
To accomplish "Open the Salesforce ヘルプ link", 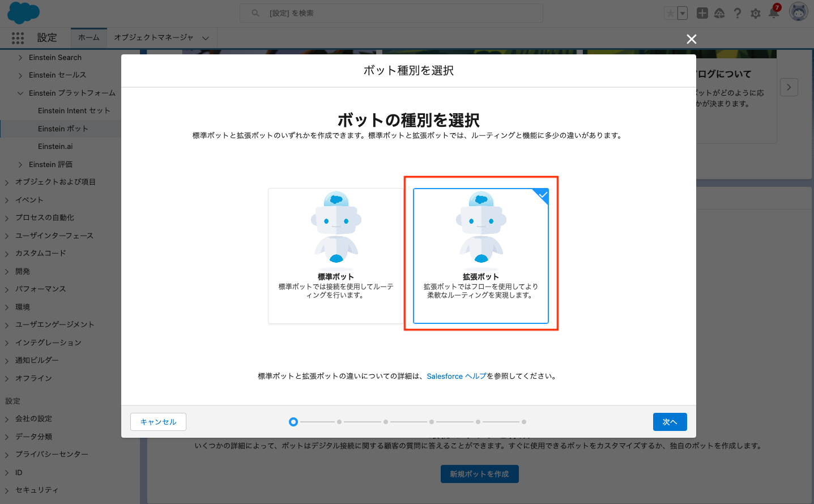I will tap(456, 376).
